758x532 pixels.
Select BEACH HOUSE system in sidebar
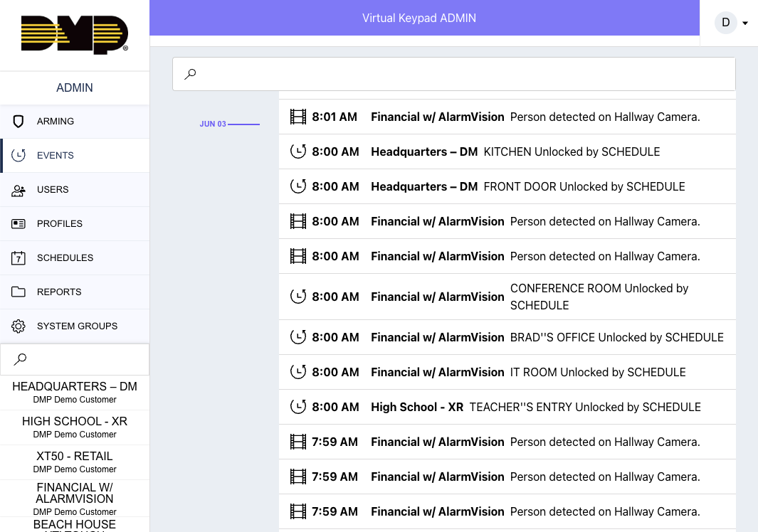click(x=75, y=525)
